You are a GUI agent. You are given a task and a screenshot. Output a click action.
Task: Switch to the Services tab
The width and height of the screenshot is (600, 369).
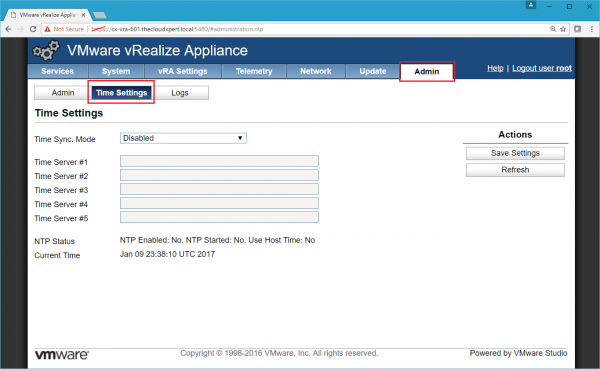point(58,71)
